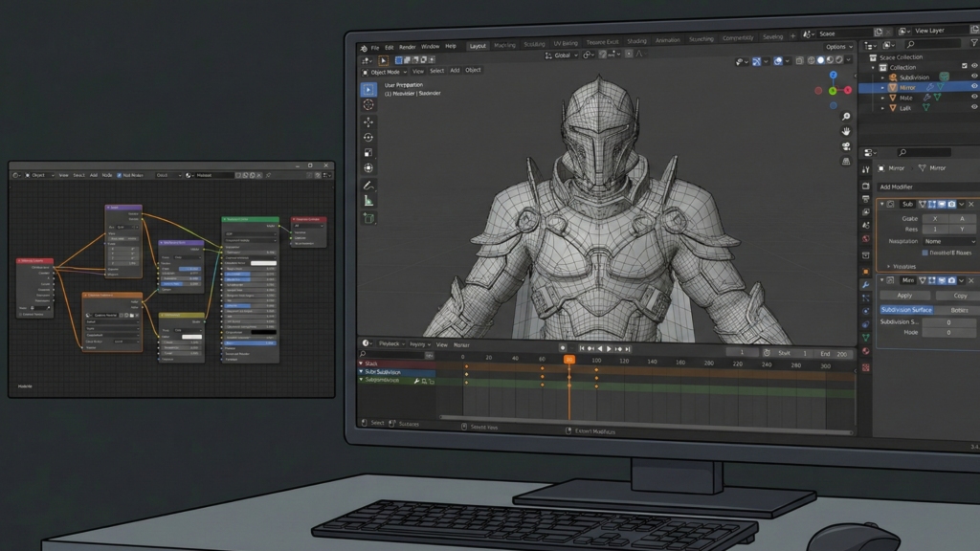Open the Render menu
Image resolution: width=980 pixels, height=551 pixels.
click(407, 47)
